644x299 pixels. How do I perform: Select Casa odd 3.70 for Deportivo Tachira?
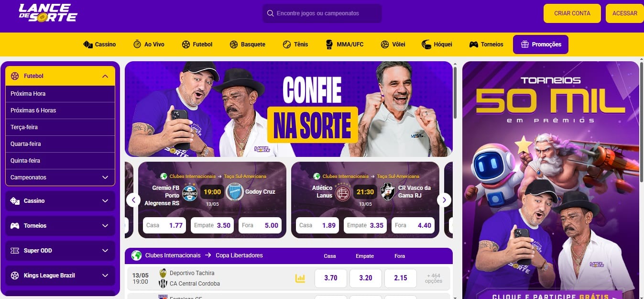pyautogui.click(x=331, y=278)
